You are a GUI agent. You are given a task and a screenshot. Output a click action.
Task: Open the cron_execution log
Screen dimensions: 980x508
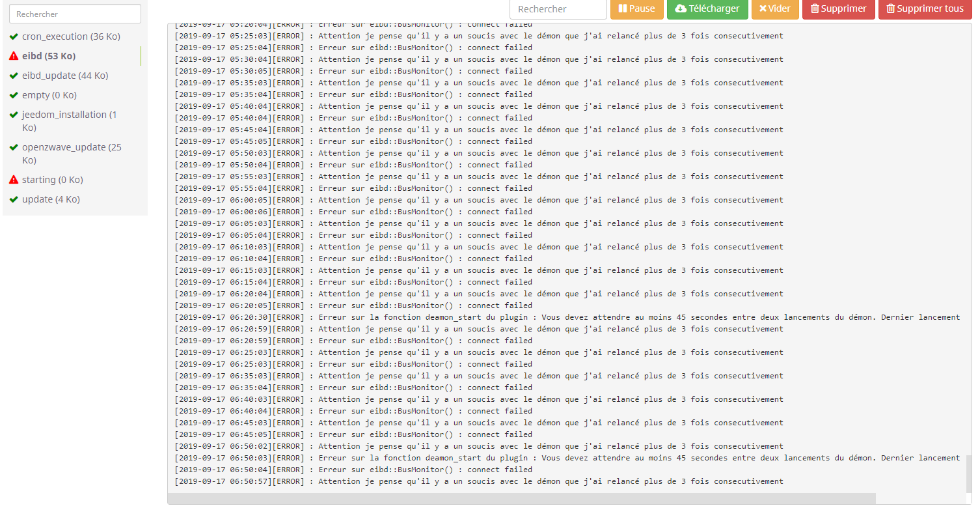[x=71, y=36]
